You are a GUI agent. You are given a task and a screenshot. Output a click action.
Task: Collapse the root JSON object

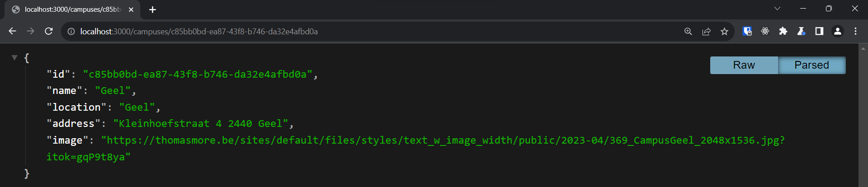pyautogui.click(x=14, y=57)
